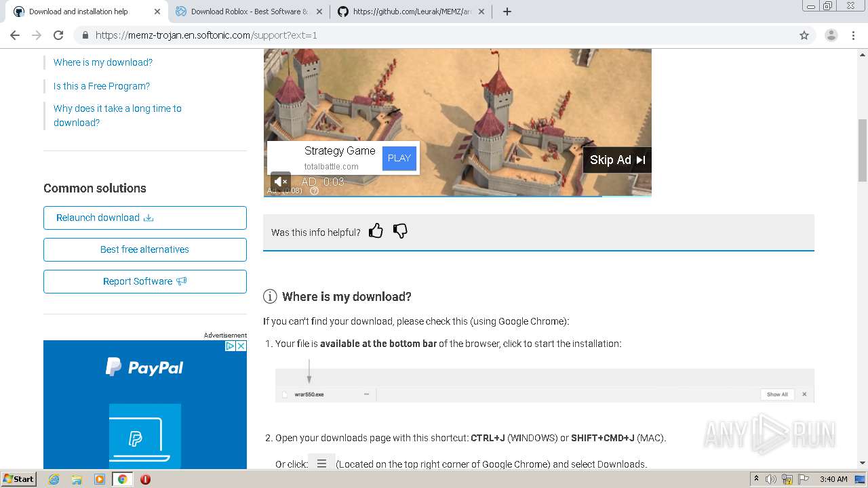Click the AdChoices triangle icon on PayPal ad
868x488 pixels.
coord(230,346)
